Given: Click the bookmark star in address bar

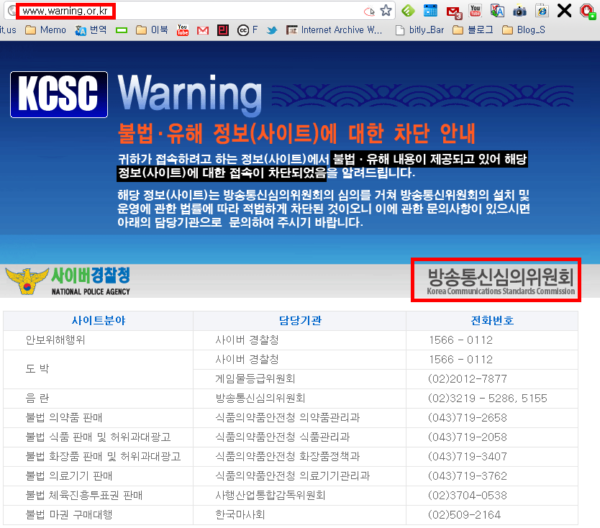Looking at the screenshot, I should [386, 11].
